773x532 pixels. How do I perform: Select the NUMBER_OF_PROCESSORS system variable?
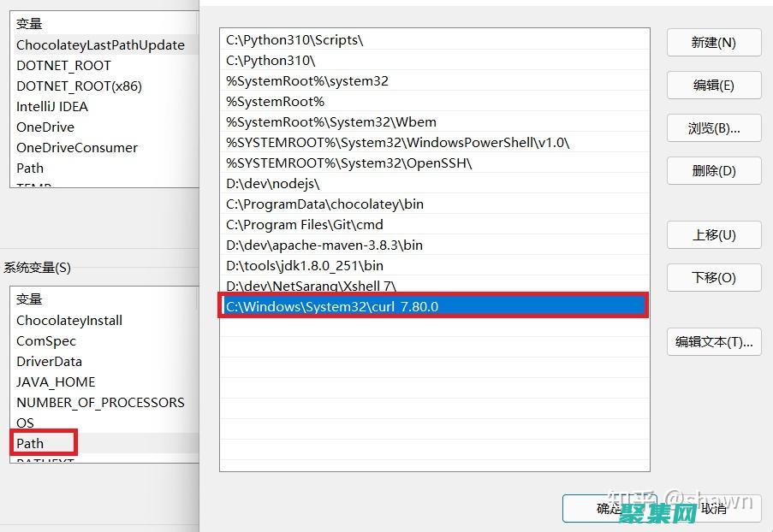100,403
